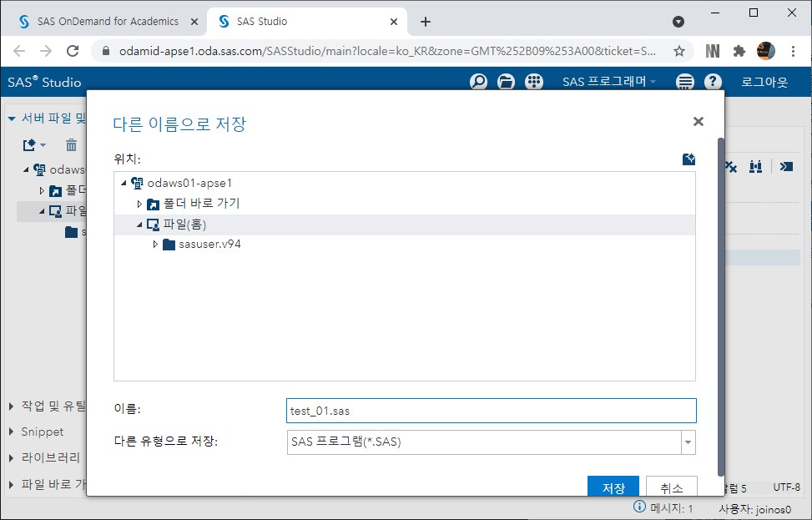Click the binoculars find icon in editor toolbar
Screen dimensions: 812x520
pyautogui.click(x=755, y=166)
